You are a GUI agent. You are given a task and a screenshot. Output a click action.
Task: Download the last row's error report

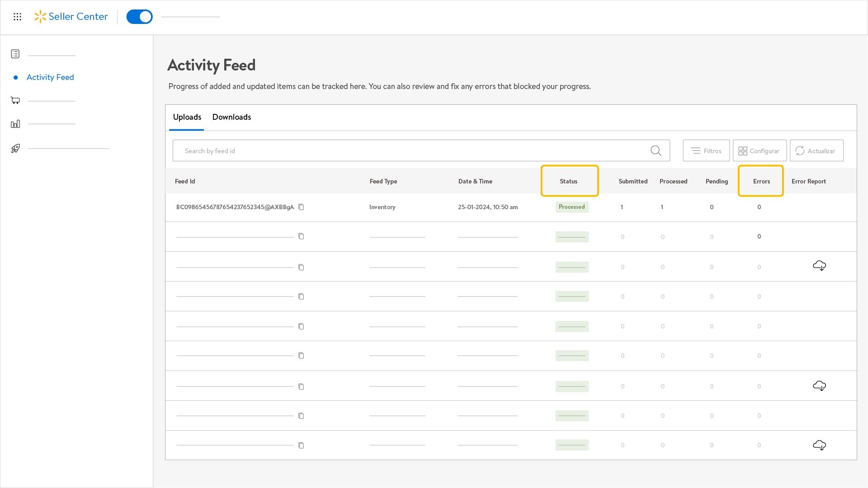(819, 445)
